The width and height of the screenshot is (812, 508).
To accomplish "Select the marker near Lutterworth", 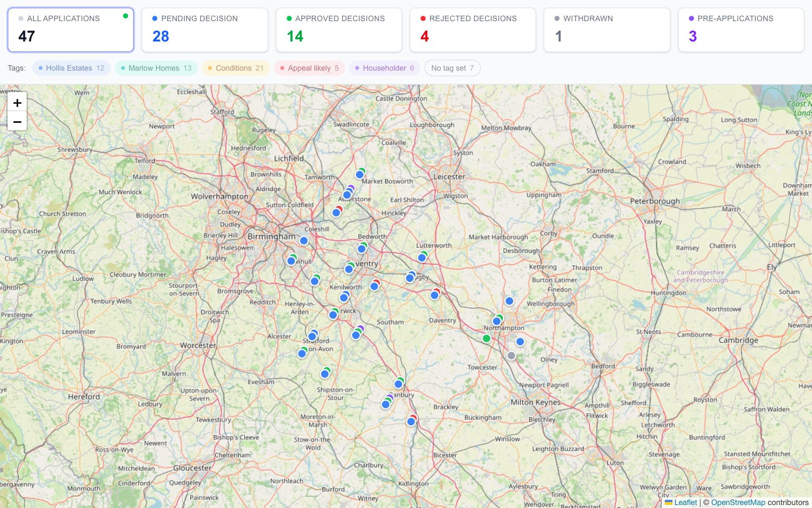I will (x=422, y=257).
